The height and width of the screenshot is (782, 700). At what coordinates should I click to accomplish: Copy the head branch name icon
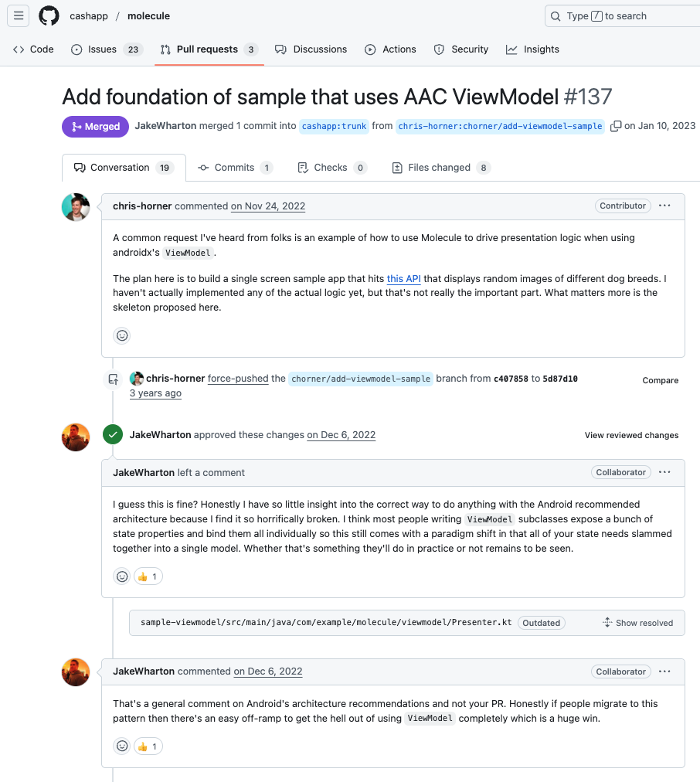pyautogui.click(x=616, y=126)
